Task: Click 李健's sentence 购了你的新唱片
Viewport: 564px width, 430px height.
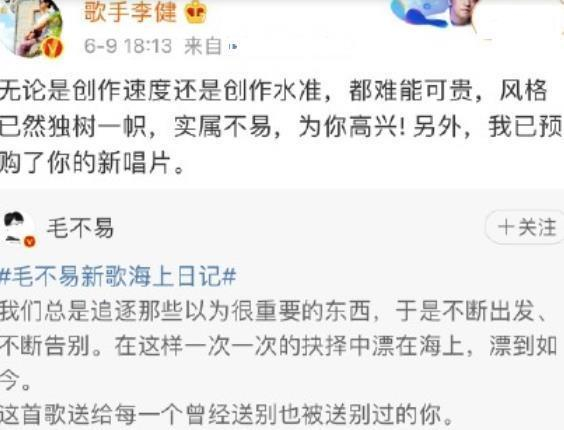Action: coord(92,163)
